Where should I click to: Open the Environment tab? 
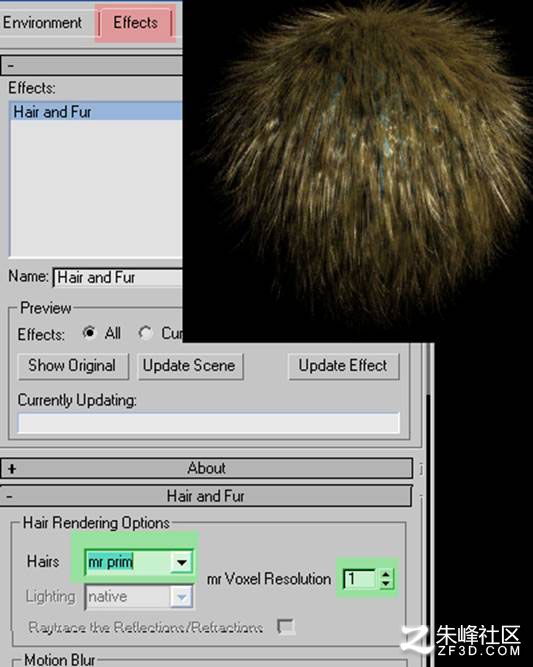42,23
